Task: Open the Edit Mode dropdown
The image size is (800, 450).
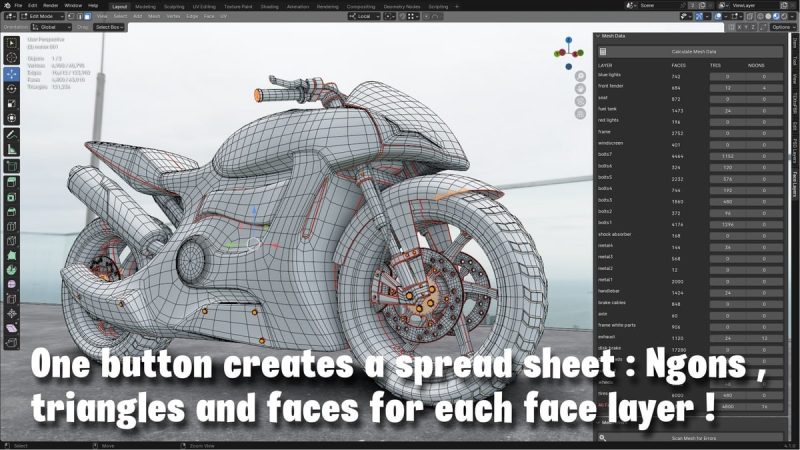Action: 40,17
